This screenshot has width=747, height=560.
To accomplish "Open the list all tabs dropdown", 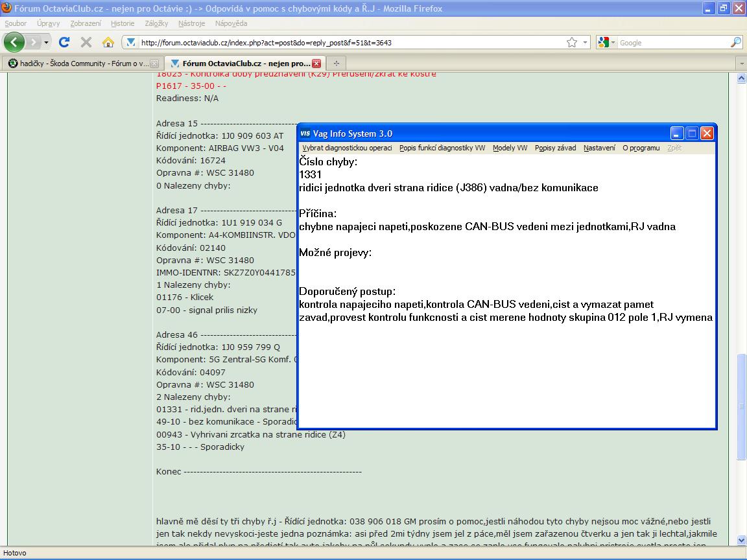I will click(742, 64).
